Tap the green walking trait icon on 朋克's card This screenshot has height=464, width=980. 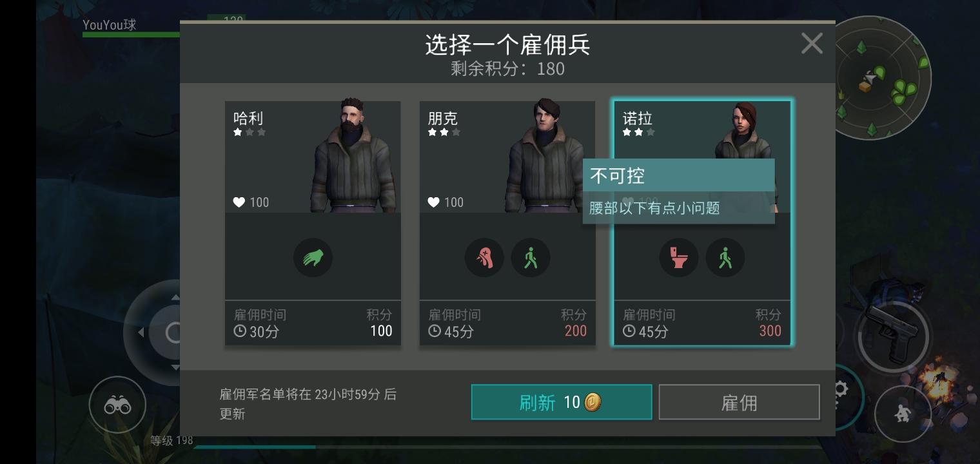(531, 258)
